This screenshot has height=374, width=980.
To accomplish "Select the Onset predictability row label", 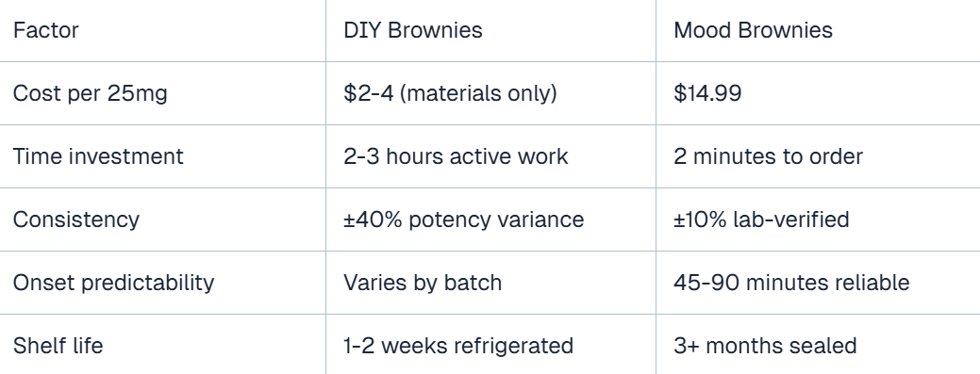I will coord(113,283).
